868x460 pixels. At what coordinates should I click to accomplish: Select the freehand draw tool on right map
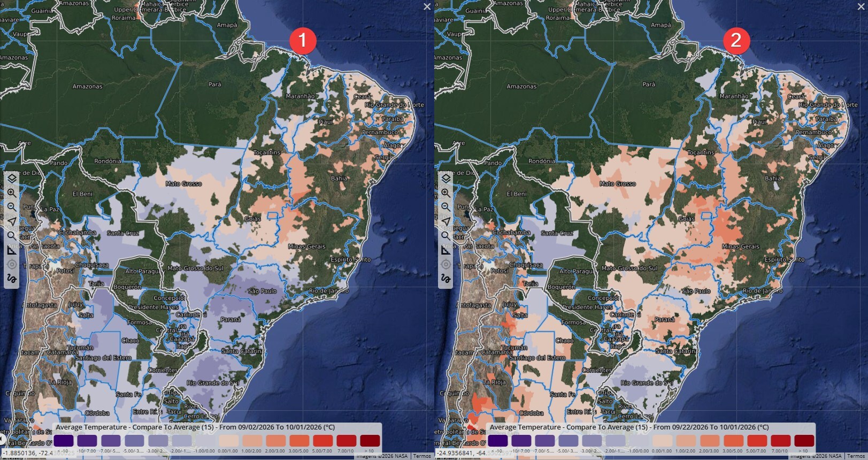[x=445, y=279]
